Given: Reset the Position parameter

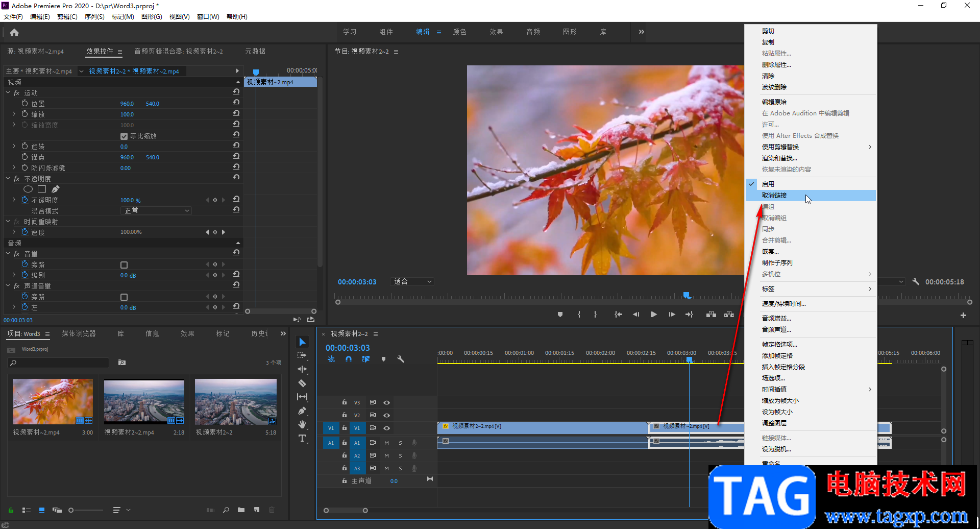Looking at the screenshot, I should click(x=236, y=103).
